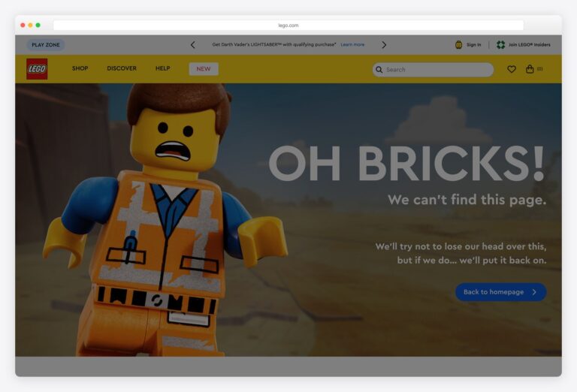Open the DISCOVER menu
The width and height of the screenshot is (577, 392).
click(x=122, y=68)
